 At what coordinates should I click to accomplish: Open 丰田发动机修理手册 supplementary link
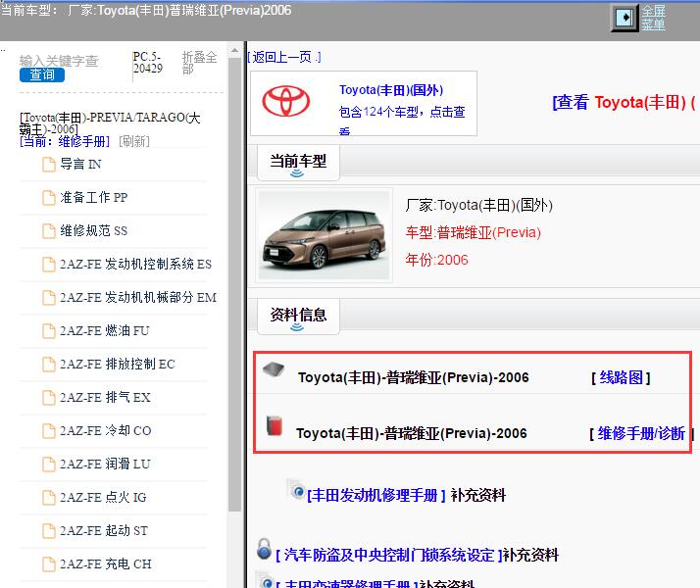tap(376, 495)
